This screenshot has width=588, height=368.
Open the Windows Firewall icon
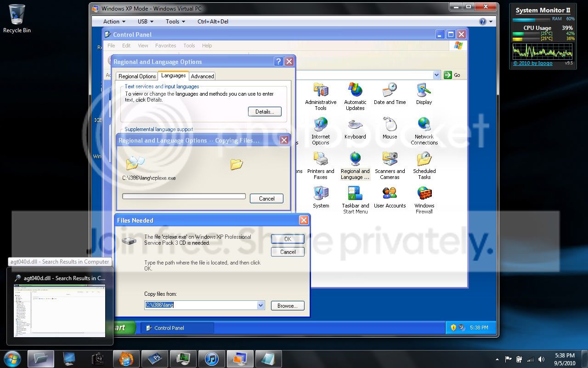424,200
